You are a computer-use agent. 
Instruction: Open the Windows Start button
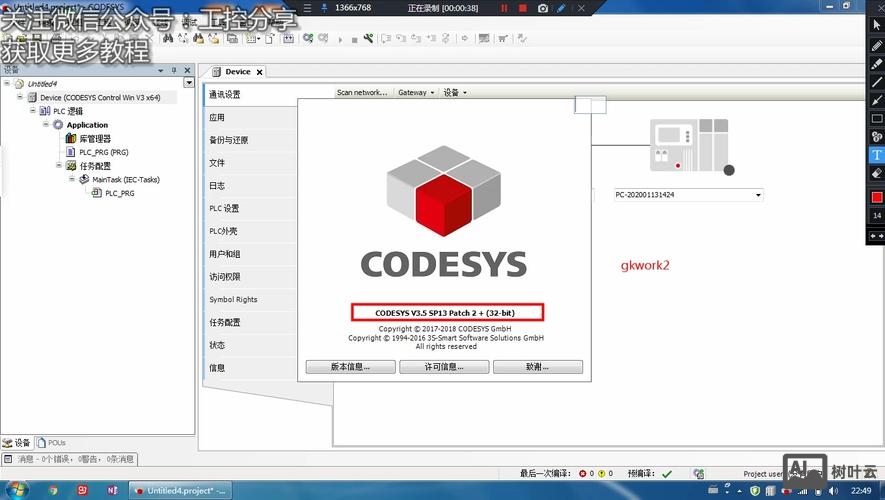tap(16, 490)
